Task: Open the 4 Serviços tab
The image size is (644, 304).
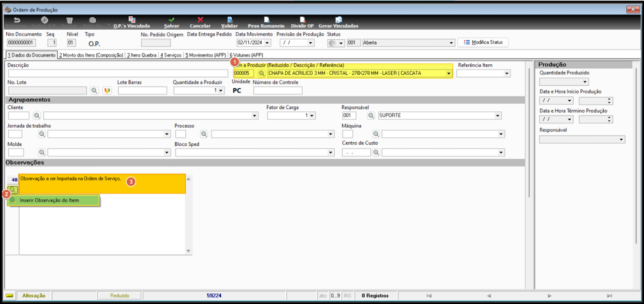Action: point(171,55)
